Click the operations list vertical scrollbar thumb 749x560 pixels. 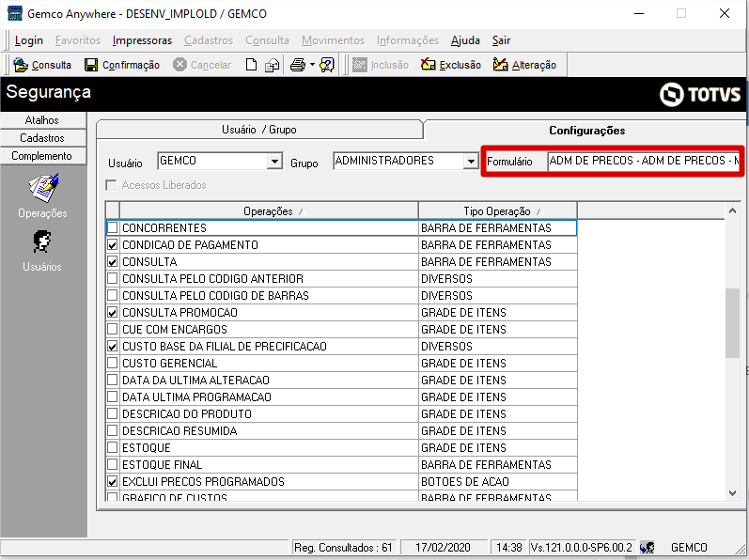point(732,322)
